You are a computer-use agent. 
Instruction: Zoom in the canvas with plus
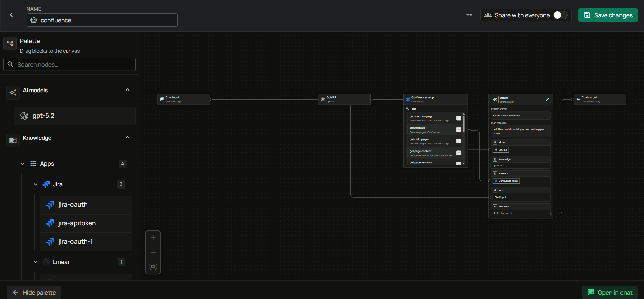(153, 238)
